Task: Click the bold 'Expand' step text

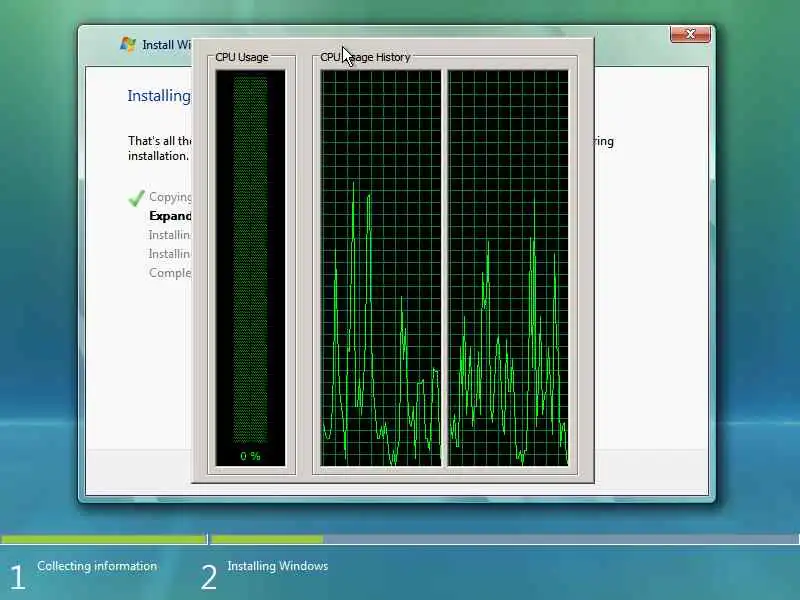Action: [170, 216]
